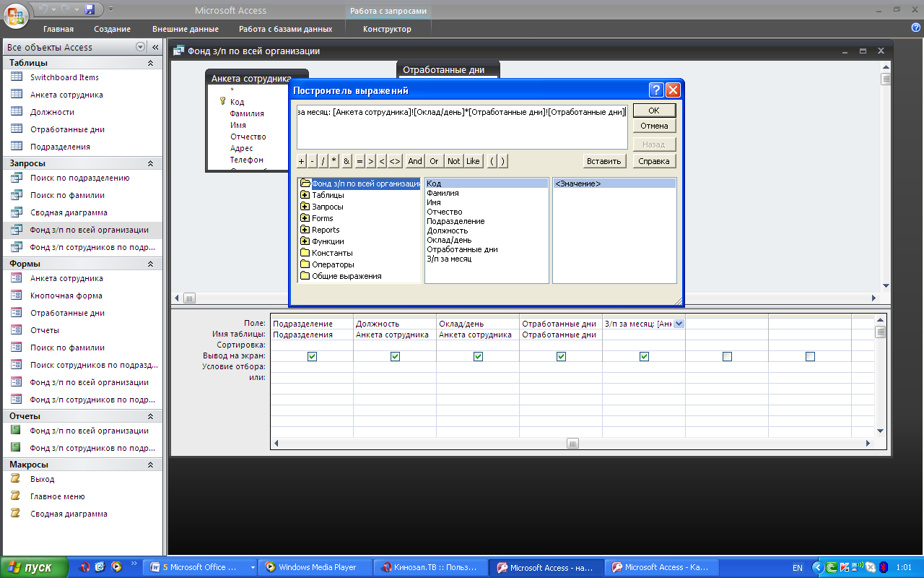Check display box in second empty column

point(810,356)
